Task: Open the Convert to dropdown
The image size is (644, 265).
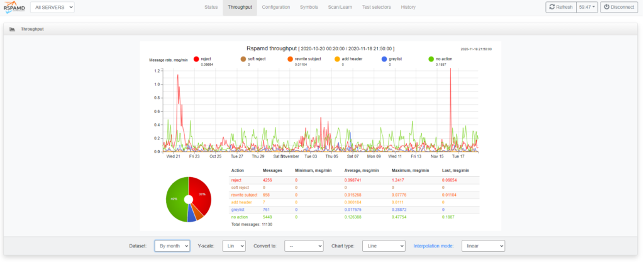Action: click(x=304, y=246)
